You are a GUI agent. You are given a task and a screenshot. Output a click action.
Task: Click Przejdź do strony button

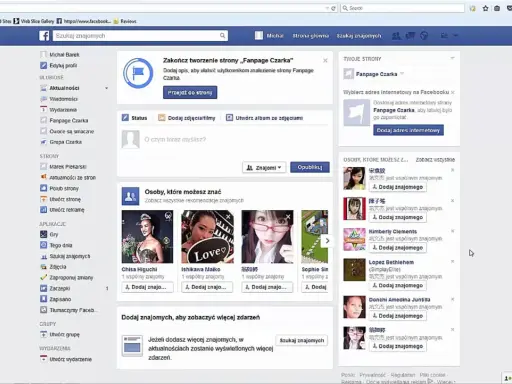[x=190, y=92]
